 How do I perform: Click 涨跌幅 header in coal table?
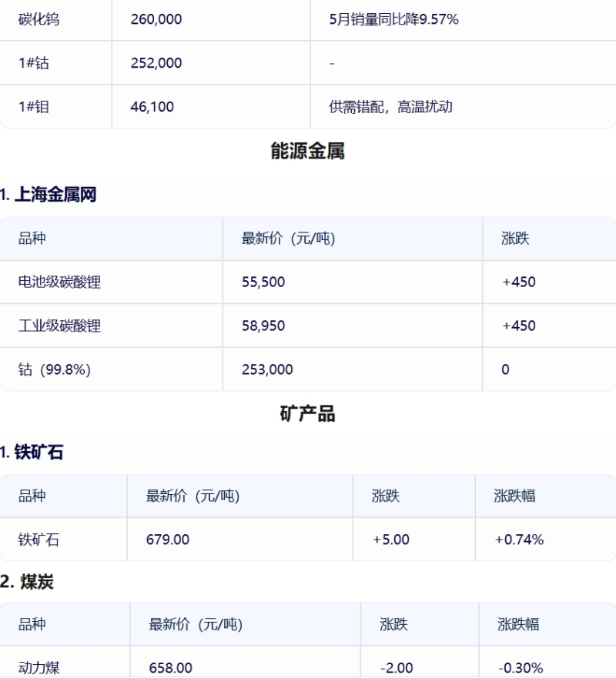coord(518,624)
